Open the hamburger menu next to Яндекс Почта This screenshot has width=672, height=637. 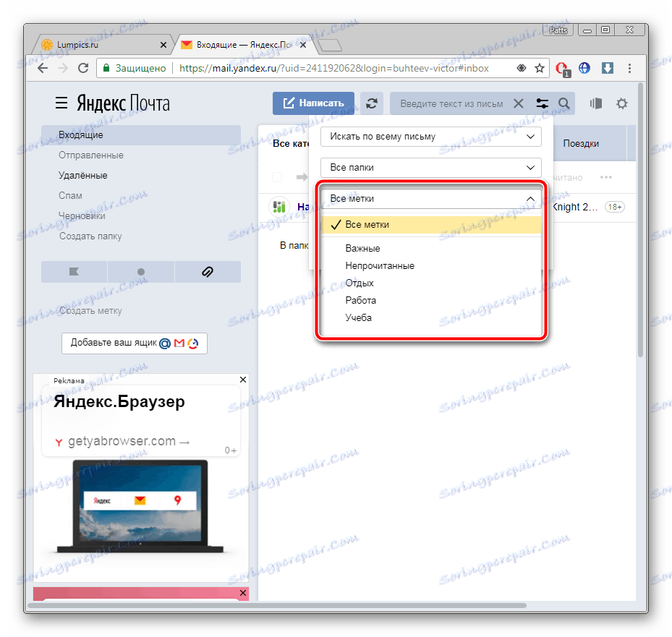click(61, 103)
